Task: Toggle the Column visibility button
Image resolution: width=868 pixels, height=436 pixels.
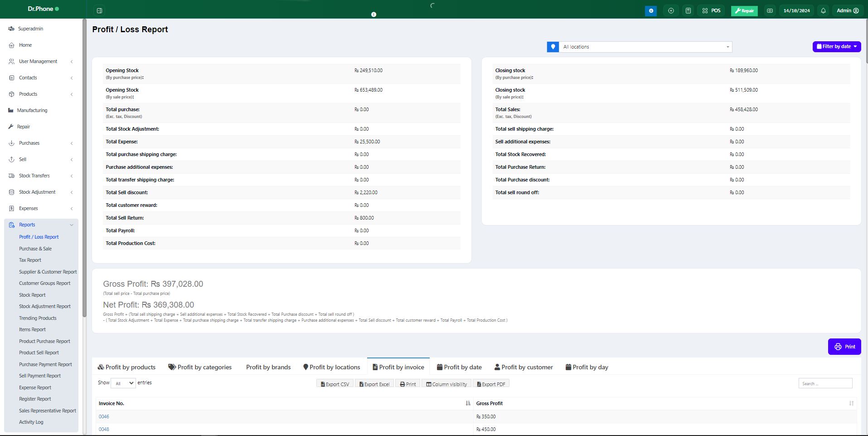Action: (446, 384)
